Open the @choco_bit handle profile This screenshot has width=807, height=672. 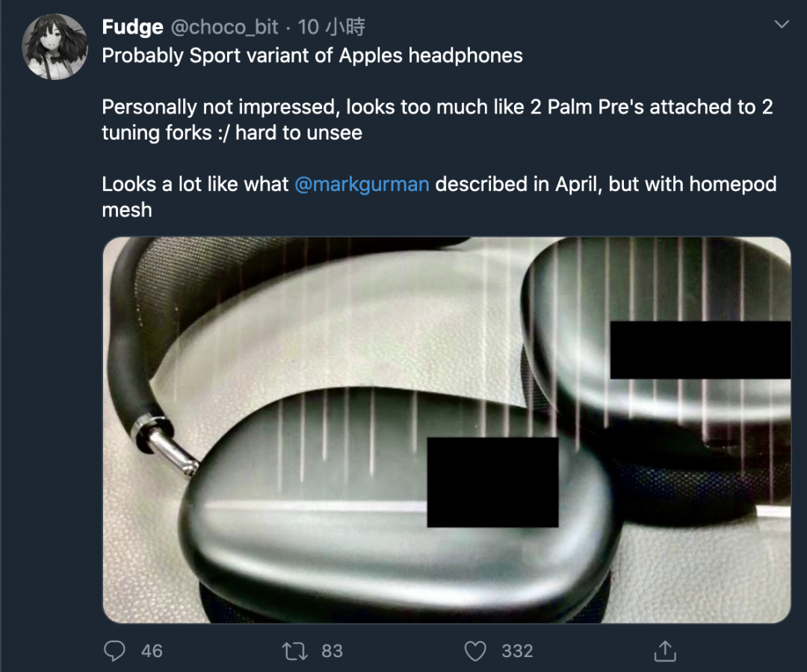224,27
